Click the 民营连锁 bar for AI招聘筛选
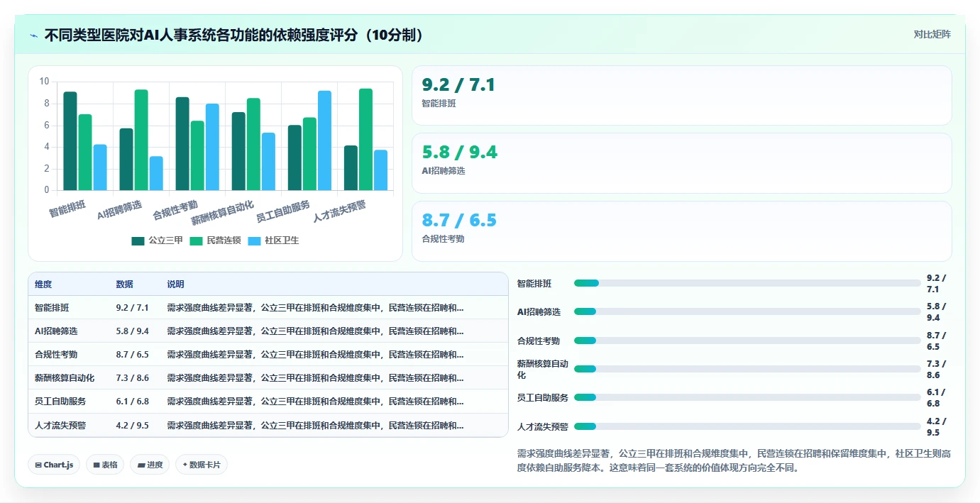The height and width of the screenshot is (503, 980). (x=141, y=140)
